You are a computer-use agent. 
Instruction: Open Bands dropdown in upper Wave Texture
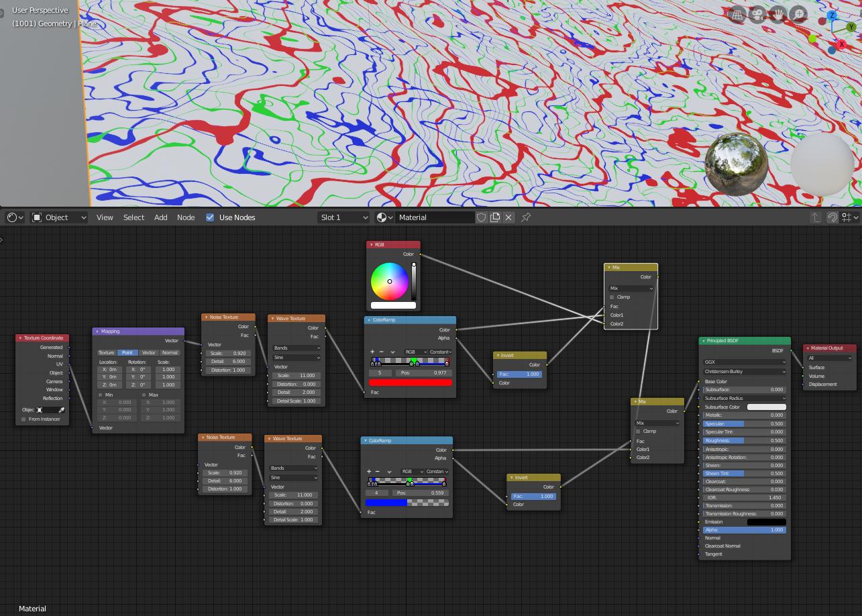[297, 348]
